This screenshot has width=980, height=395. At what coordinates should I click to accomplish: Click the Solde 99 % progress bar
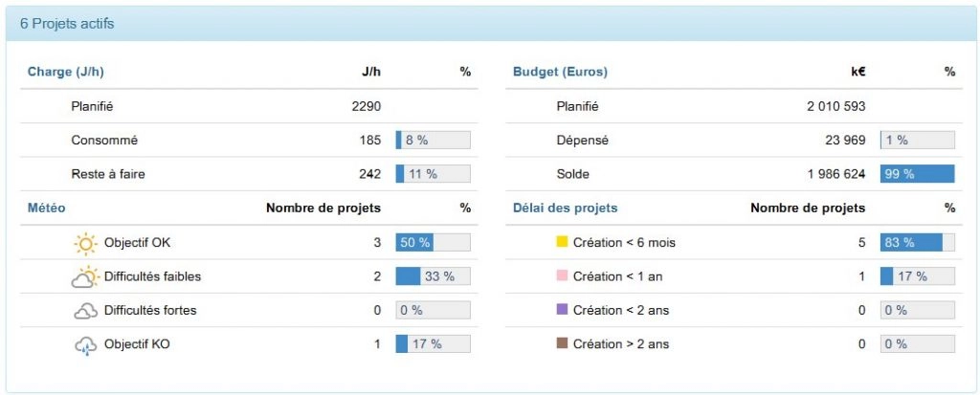pyautogui.click(x=918, y=174)
